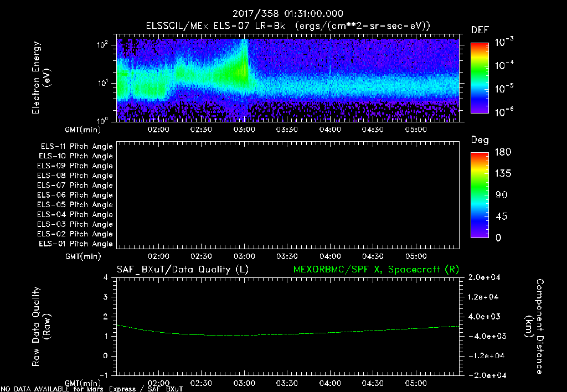Click the 45 value on the Deg scale

pos(502,216)
